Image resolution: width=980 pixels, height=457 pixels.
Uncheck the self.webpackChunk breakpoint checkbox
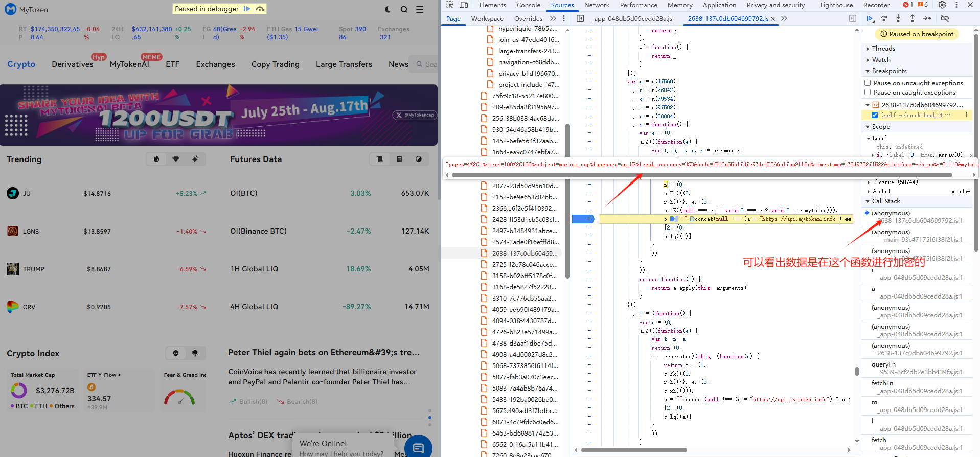[875, 115]
